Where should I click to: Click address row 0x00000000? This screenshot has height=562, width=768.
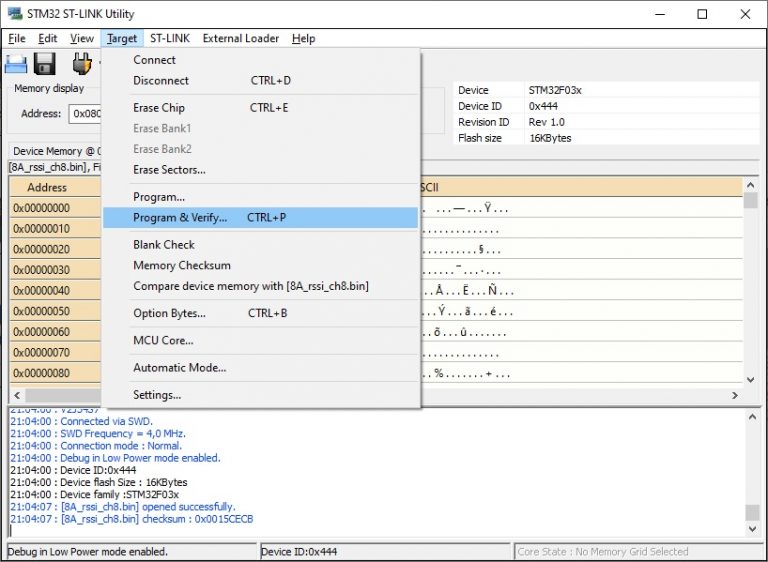tap(55, 208)
